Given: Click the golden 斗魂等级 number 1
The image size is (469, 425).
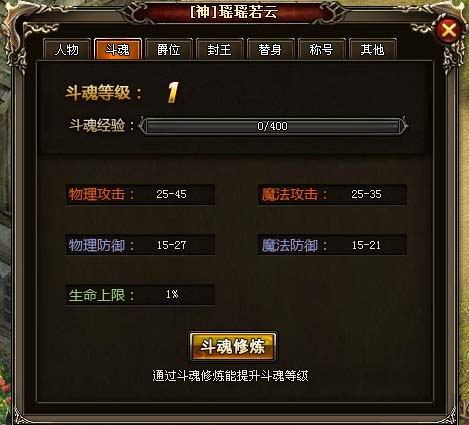Looking at the screenshot, I should coord(173,92).
